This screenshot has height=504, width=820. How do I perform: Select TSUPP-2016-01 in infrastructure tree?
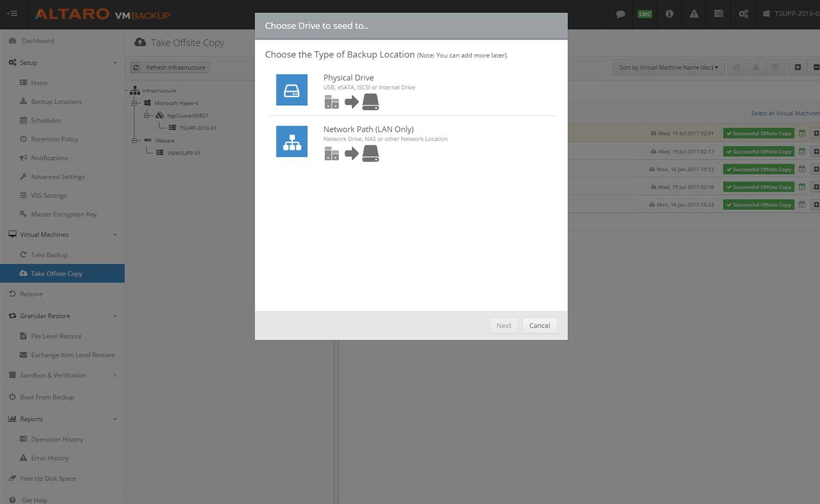coord(198,128)
